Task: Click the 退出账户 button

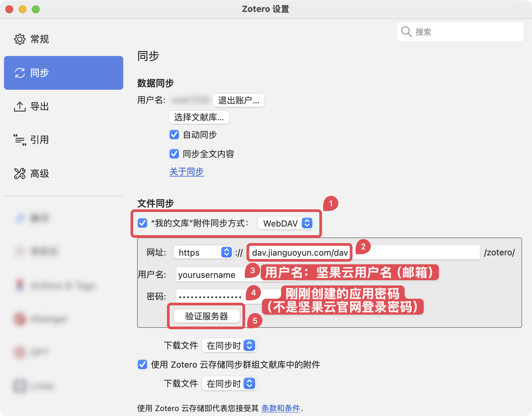Action: click(238, 100)
